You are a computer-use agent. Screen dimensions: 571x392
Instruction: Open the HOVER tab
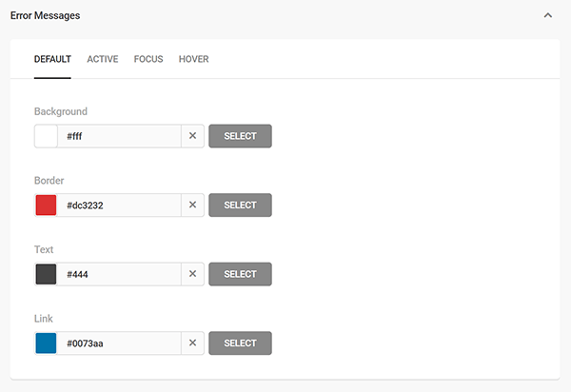coord(194,59)
